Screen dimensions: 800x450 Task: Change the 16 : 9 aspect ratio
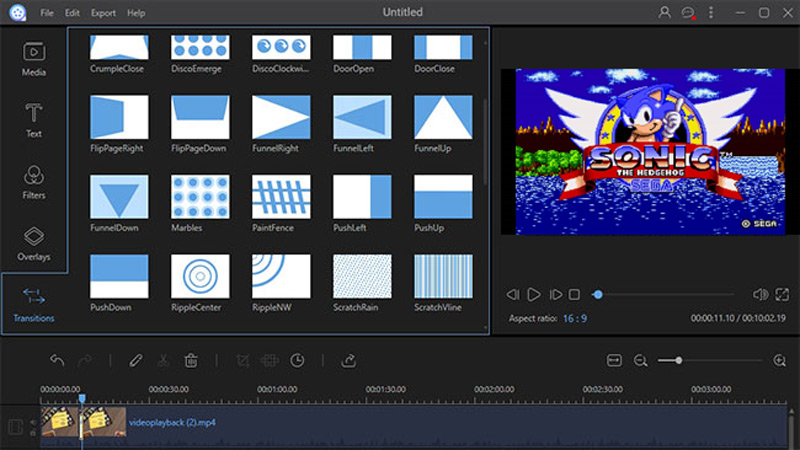tap(575, 318)
